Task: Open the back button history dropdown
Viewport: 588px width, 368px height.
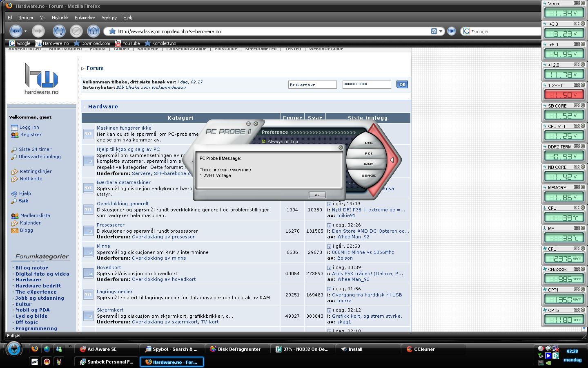Action: [x=25, y=31]
